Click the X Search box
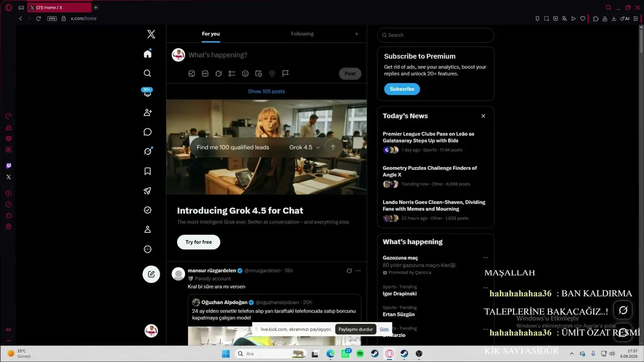Image resolution: width=644 pixels, height=362 pixels. [x=436, y=35]
